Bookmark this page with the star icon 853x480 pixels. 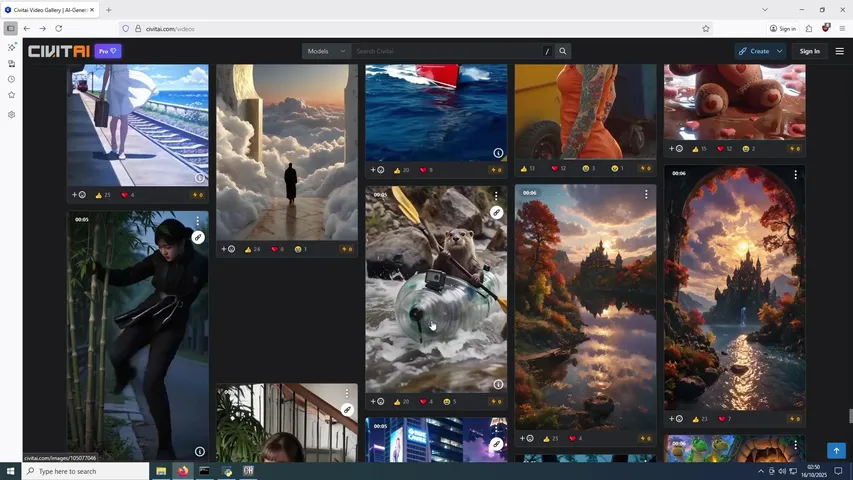[x=706, y=28]
